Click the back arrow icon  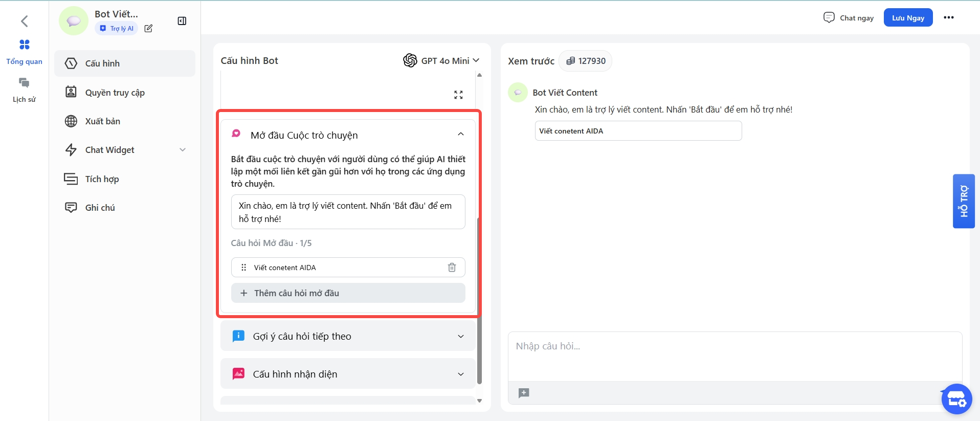coord(24,21)
